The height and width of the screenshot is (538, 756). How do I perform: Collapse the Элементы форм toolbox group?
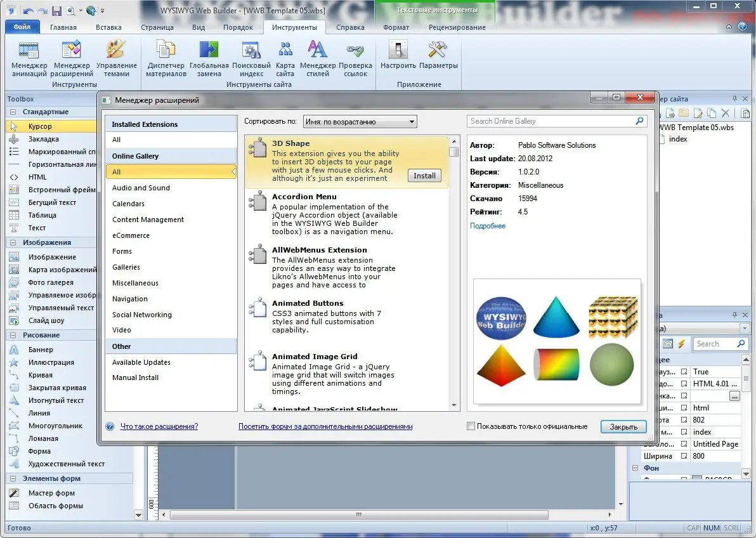[13, 478]
